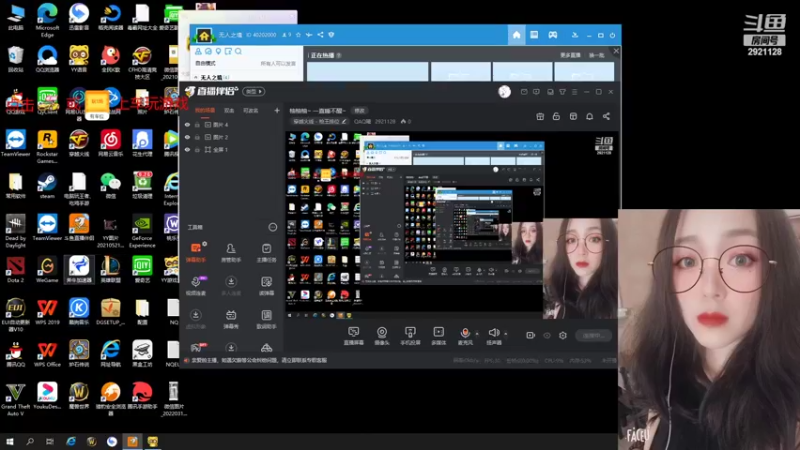Image resolution: width=800 pixels, height=450 pixels.
Task: Favorite the YY channel with the star icon
Action: (298, 35)
